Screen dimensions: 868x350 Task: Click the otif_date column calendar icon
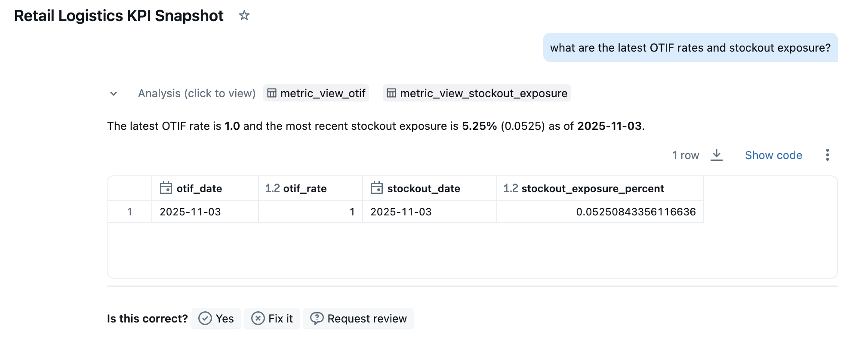(166, 188)
